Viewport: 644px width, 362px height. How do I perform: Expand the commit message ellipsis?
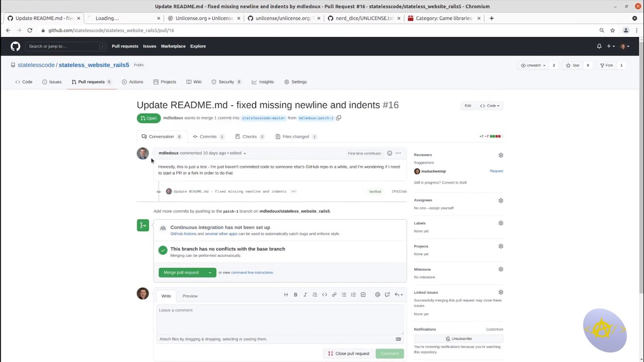tap(293, 192)
